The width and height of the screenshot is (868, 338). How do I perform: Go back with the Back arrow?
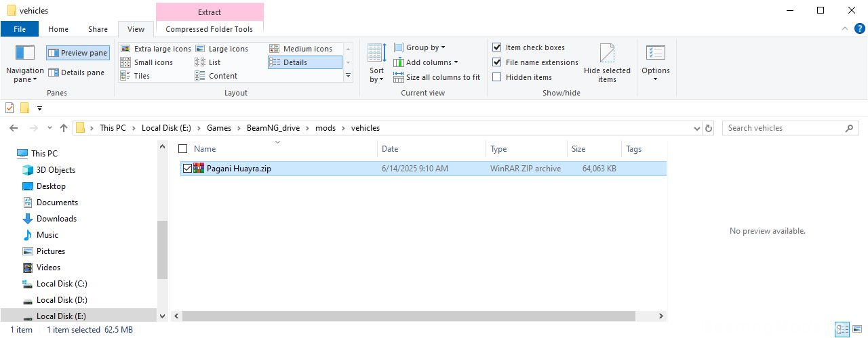pos(15,128)
